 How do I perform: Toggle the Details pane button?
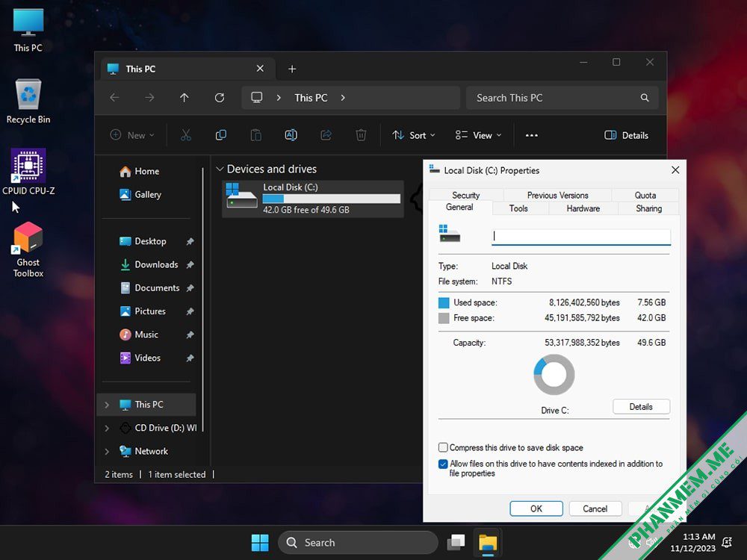click(x=626, y=135)
